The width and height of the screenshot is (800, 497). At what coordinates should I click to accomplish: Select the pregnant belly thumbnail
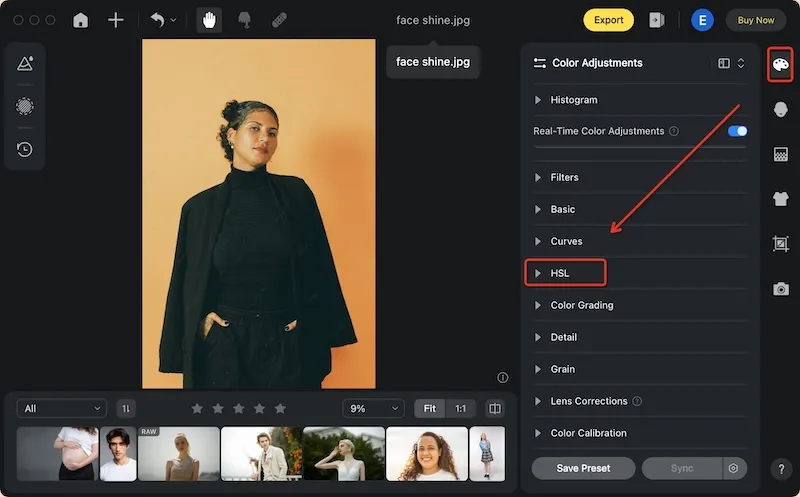58,454
